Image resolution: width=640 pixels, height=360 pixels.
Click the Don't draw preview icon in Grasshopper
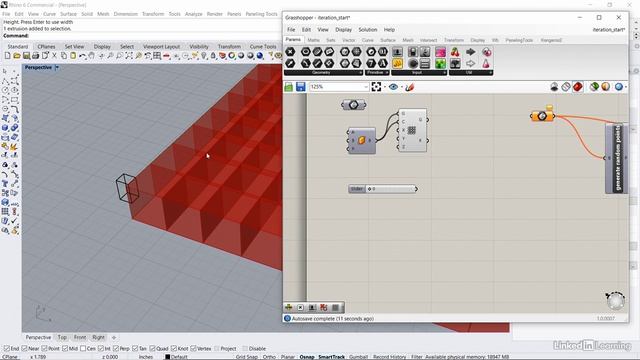[554, 87]
